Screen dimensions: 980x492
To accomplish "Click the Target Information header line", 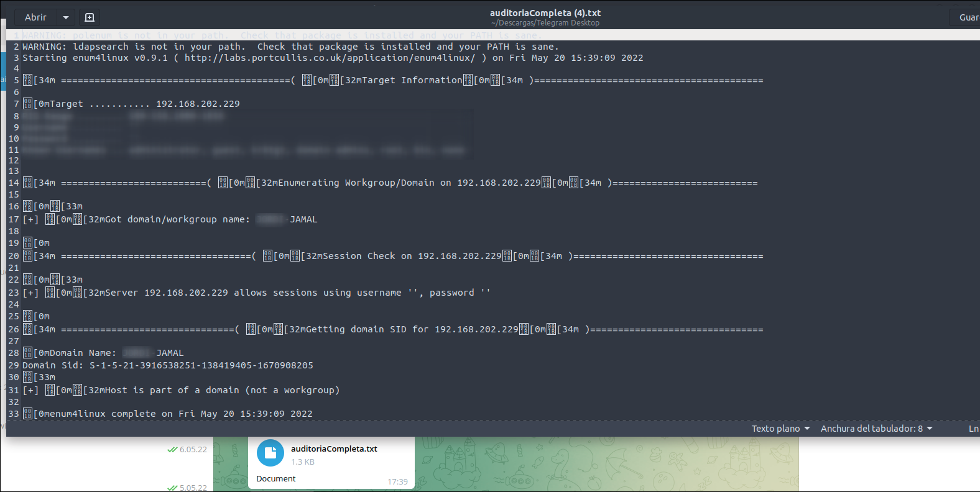I will coord(393,81).
